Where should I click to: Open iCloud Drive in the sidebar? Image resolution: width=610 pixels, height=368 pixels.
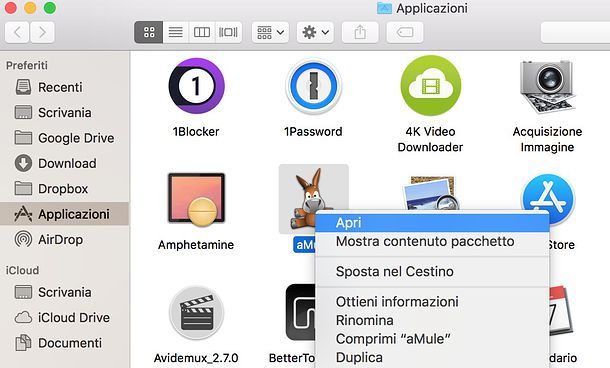(x=65, y=317)
